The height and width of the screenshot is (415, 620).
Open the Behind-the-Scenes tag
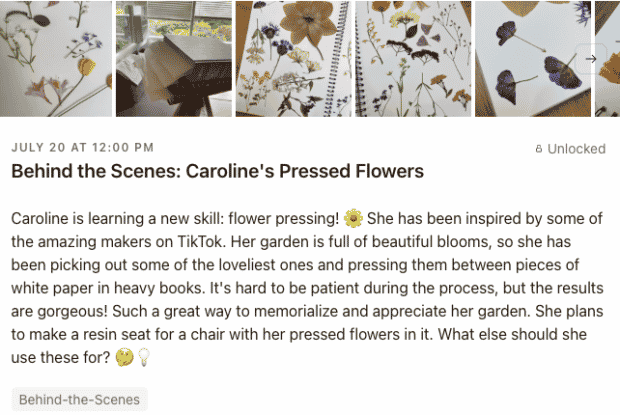[79, 400]
